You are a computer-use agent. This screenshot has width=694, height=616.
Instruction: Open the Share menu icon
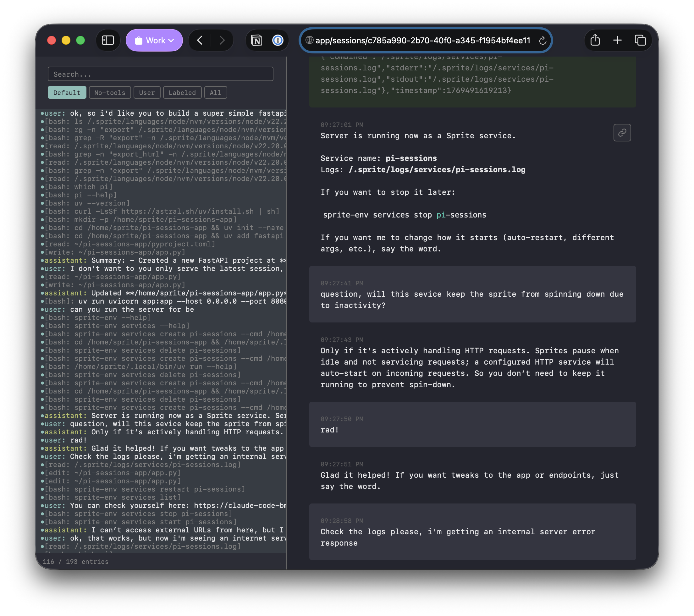tap(595, 41)
